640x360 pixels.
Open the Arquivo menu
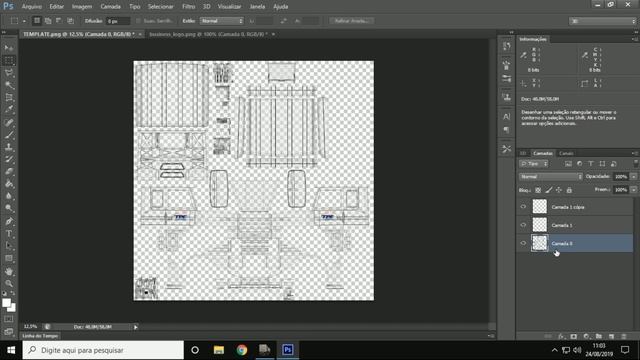coord(31,7)
